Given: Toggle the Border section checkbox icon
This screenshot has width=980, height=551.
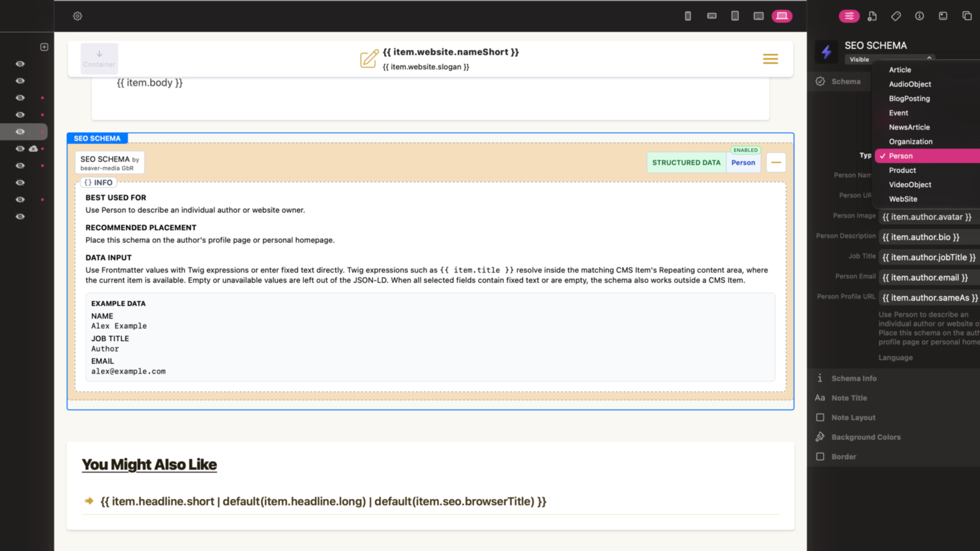Looking at the screenshot, I should (820, 457).
